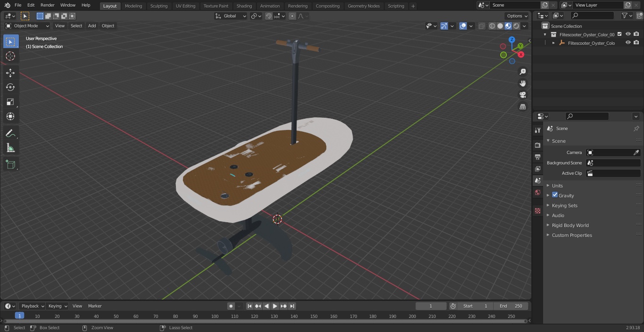Click the zoom view magnifier gizmo
The image size is (644, 332).
(x=522, y=72)
